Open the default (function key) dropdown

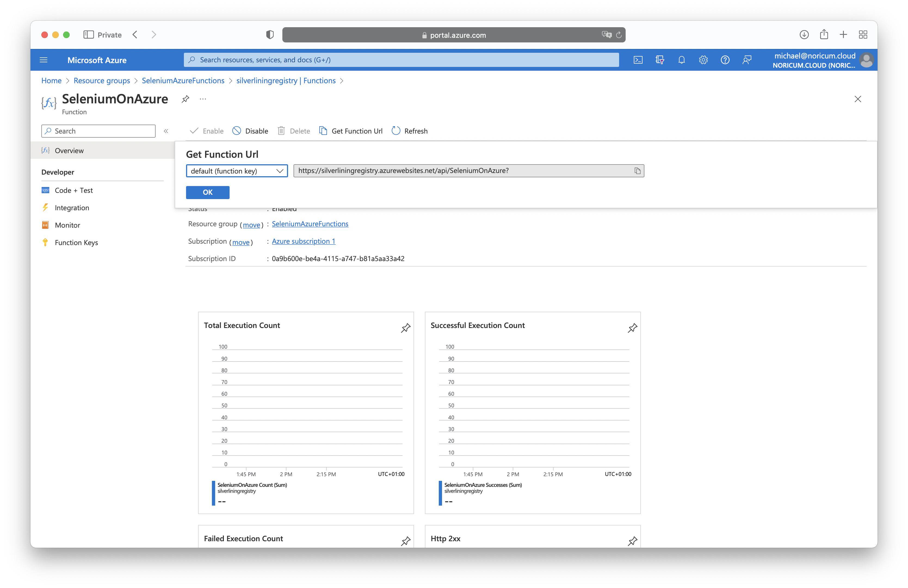(x=237, y=171)
